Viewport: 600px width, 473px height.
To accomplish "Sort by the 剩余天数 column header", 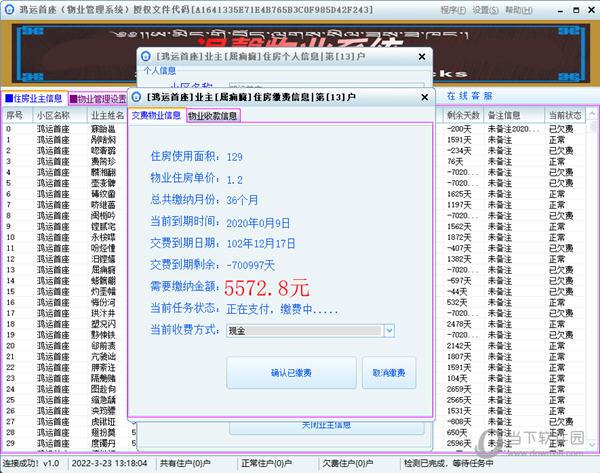I will [463, 115].
